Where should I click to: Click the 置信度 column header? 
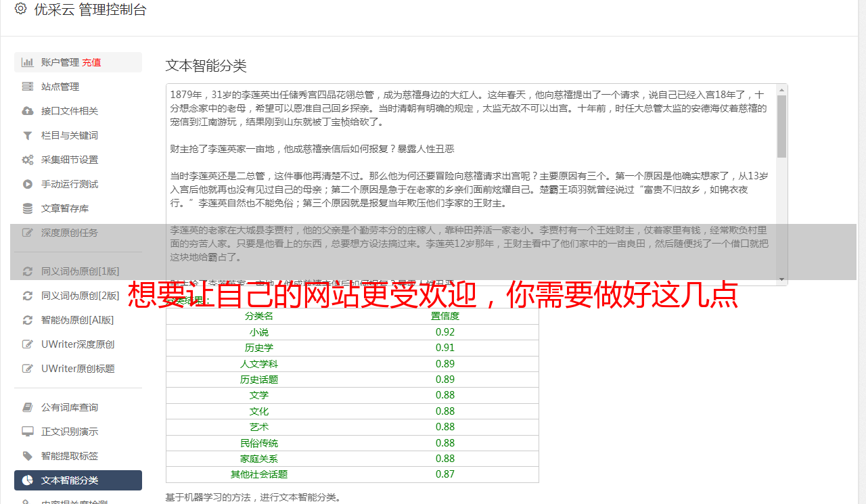(445, 316)
